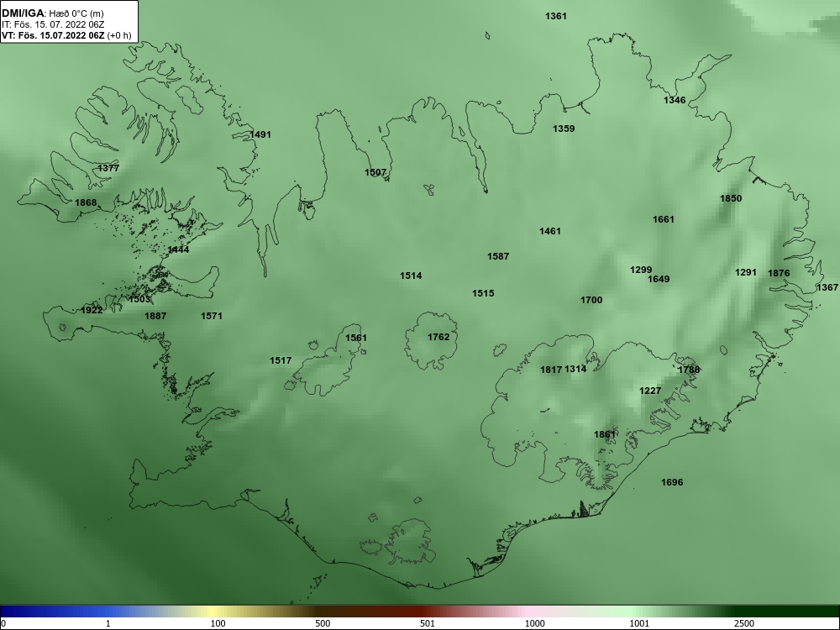Select the 1491 value in the Westfjords
The height and width of the screenshot is (630, 840).
[x=260, y=134]
